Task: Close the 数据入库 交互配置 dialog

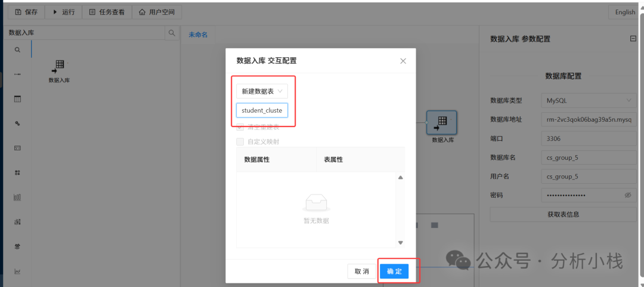Action: pyautogui.click(x=403, y=61)
